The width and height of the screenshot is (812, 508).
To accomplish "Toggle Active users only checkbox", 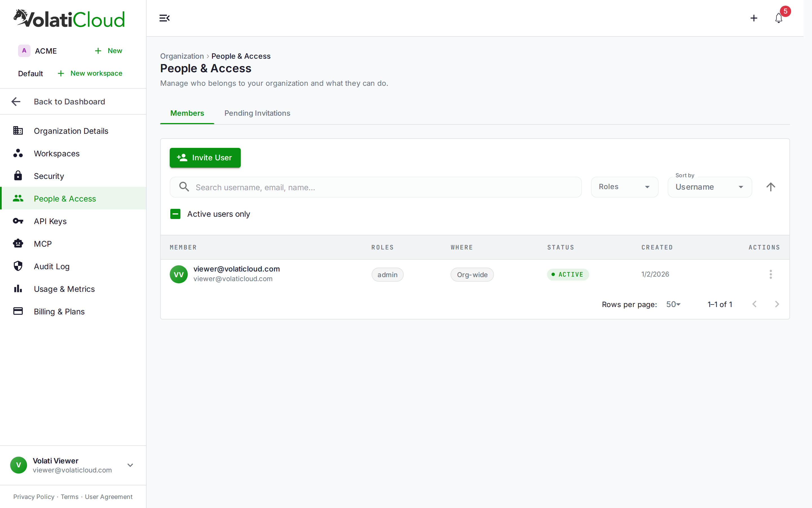I will [x=175, y=214].
